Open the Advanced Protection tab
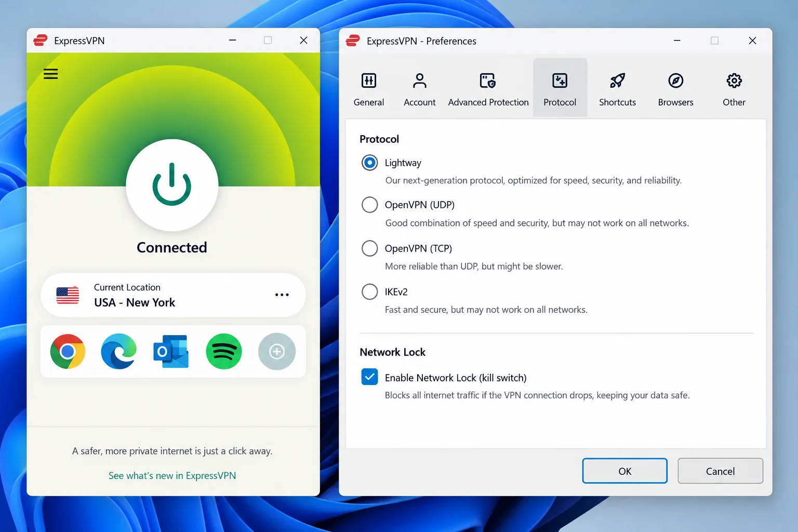This screenshot has width=798, height=532. click(488, 89)
